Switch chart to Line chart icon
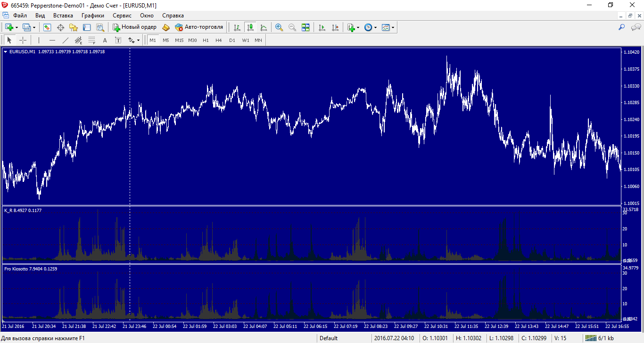 click(x=263, y=27)
